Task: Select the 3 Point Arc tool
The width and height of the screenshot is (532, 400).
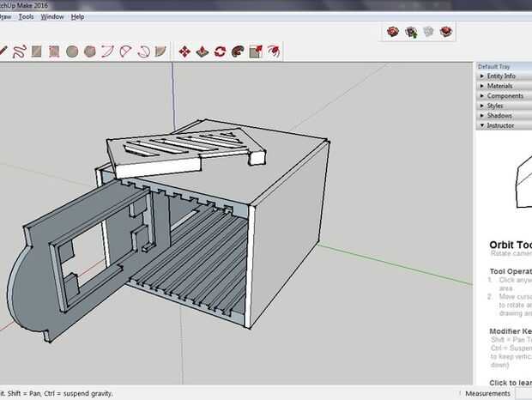Action: pos(143,52)
